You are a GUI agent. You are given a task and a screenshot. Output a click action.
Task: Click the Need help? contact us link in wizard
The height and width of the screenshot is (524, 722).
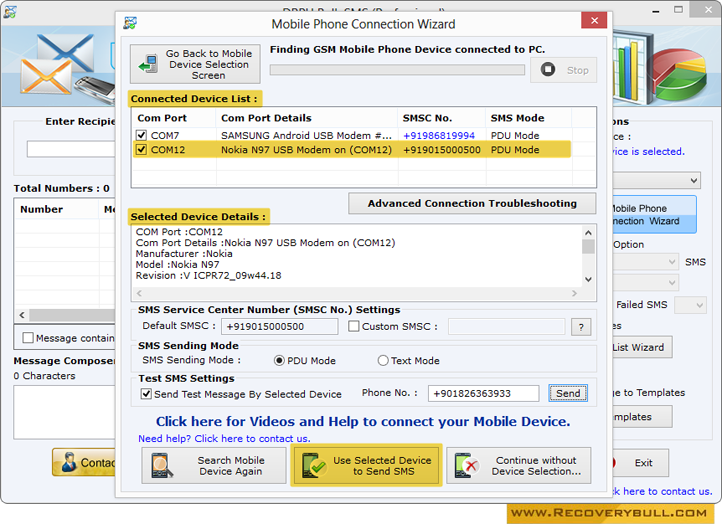pyautogui.click(x=224, y=438)
